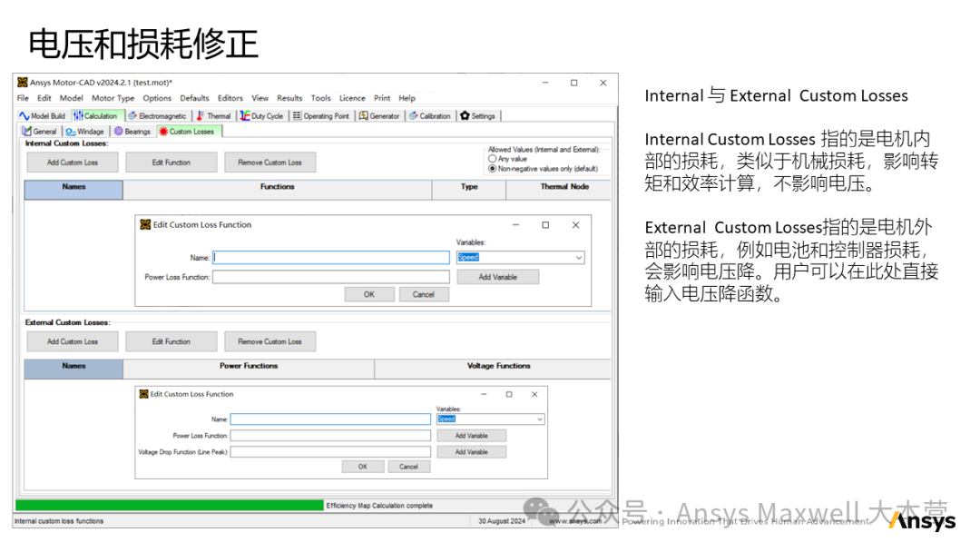Click Add Custom Loss under Internal Custom Losses
The width and height of the screenshot is (980, 552).
[73, 163]
